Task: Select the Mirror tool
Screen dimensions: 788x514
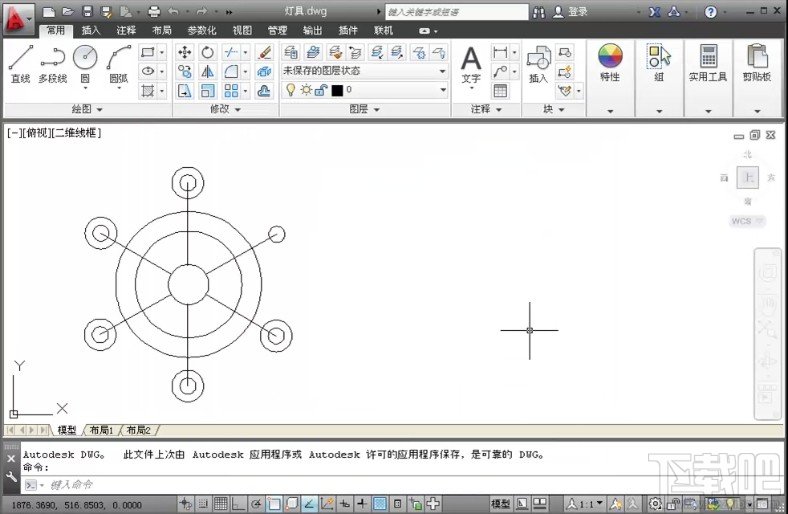Action: pyautogui.click(x=208, y=71)
